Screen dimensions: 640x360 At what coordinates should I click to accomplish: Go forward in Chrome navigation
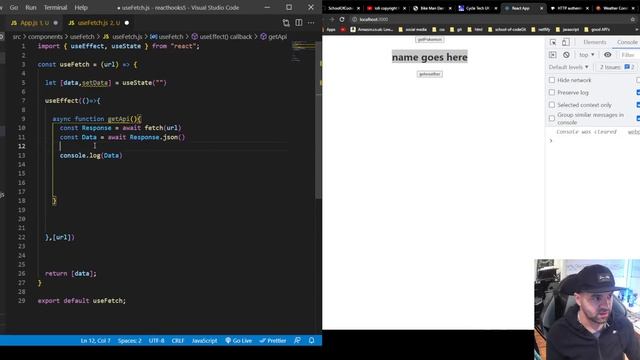coord(331,19)
